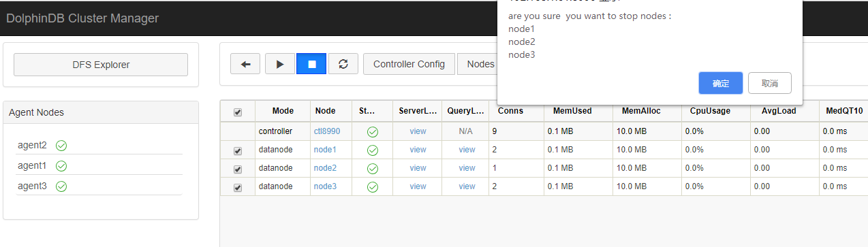This screenshot has height=247, width=868.
Task: View server log for node1
Action: click(418, 150)
